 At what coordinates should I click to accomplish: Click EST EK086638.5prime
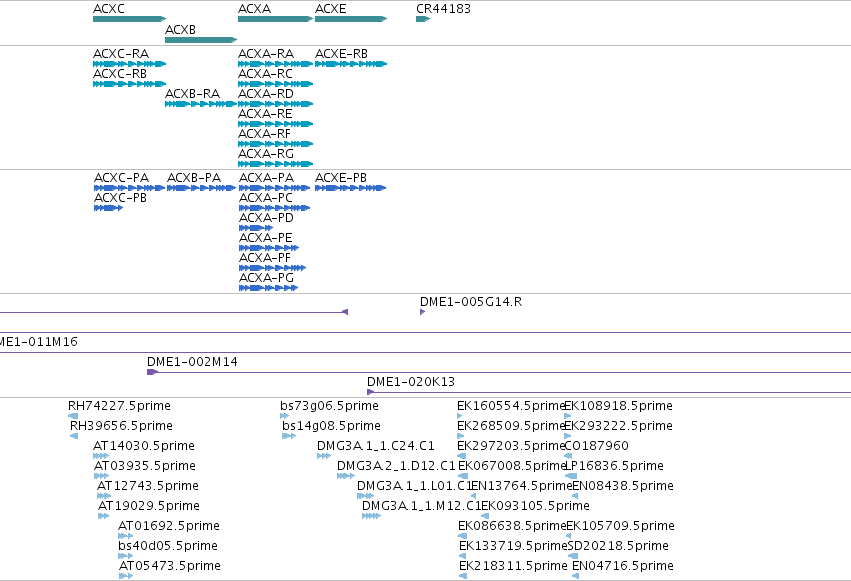(462, 536)
